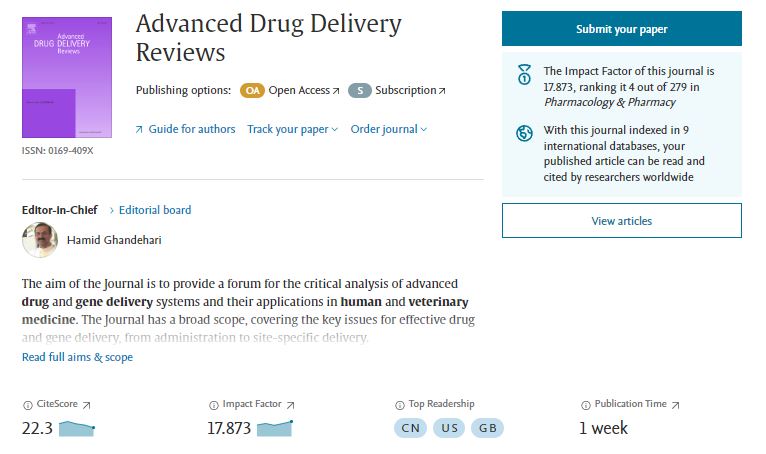Screen dimensions: 766x454
Task: Expand Read full aims & scope
Action: pyautogui.click(x=77, y=357)
